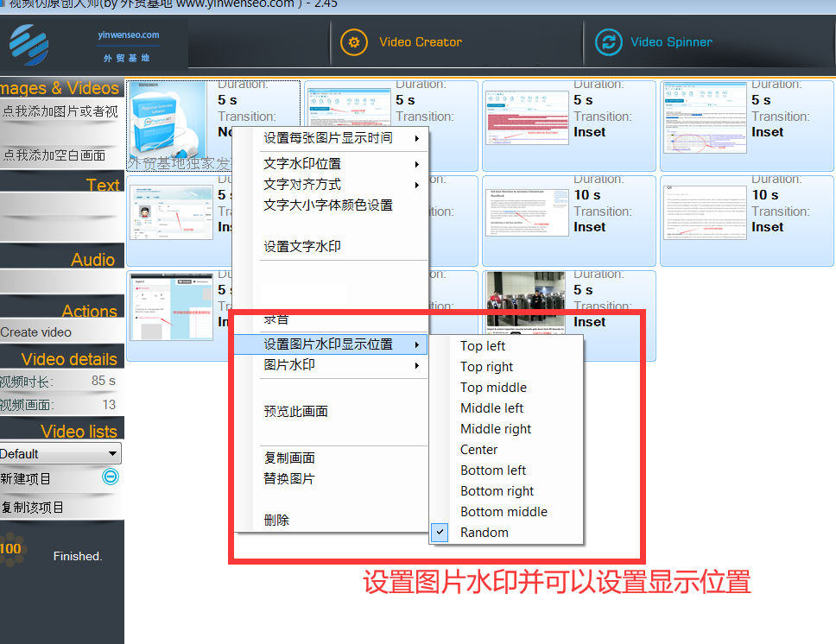Click the 点我添加空白画面 button
Image resolution: width=836 pixels, height=644 pixels.
pyautogui.click(x=56, y=155)
